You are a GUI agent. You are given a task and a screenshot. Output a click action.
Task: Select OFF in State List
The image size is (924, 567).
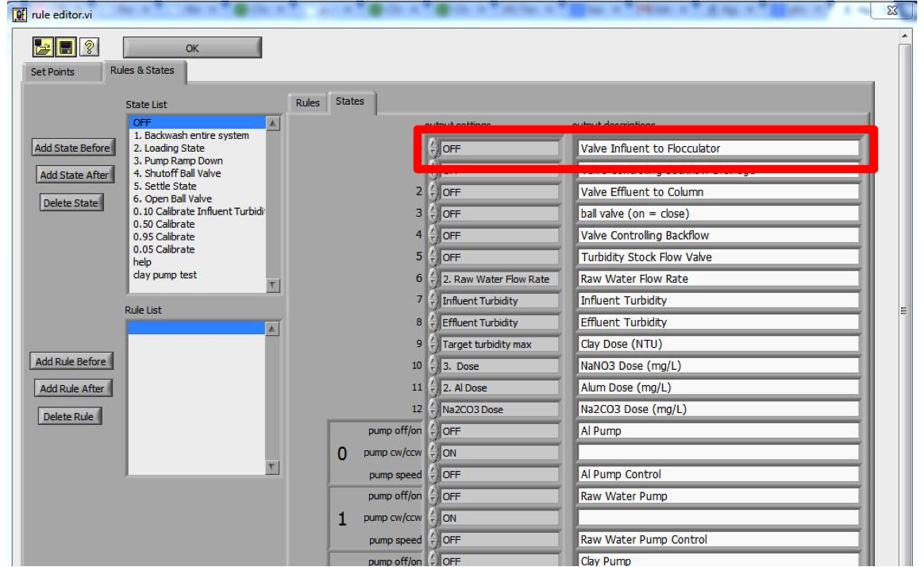pos(198,122)
